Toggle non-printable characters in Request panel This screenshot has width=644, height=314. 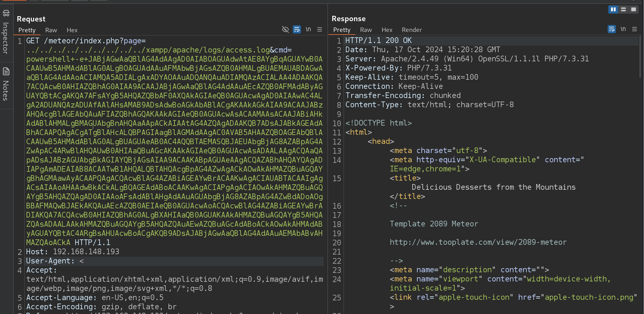285,29
